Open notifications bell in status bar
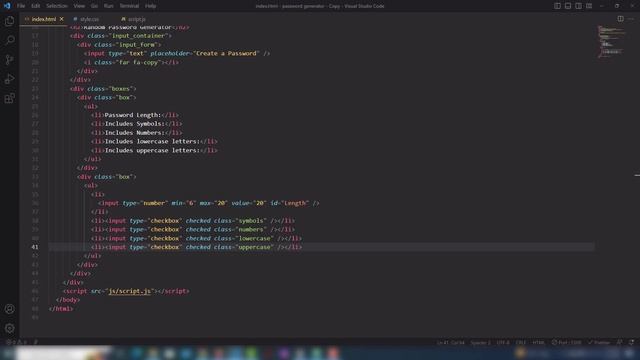640x360 pixels. [631, 342]
